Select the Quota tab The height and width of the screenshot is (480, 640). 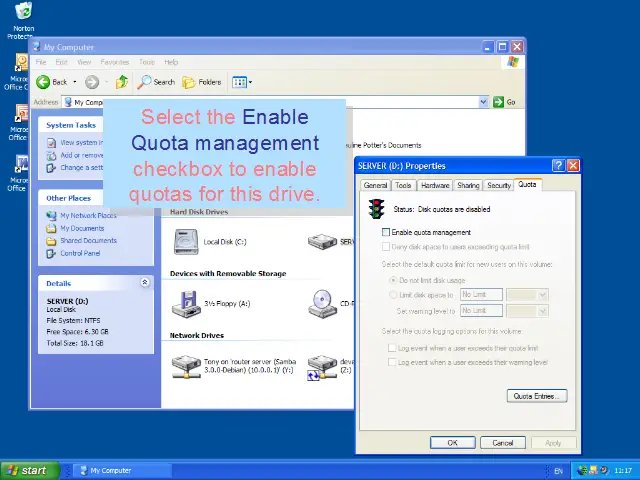[527, 184]
